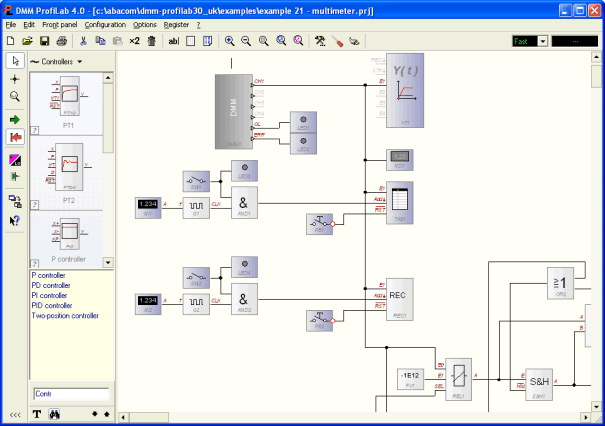Open the Configuration menu
The image size is (605, 426).
click(105, 25)
